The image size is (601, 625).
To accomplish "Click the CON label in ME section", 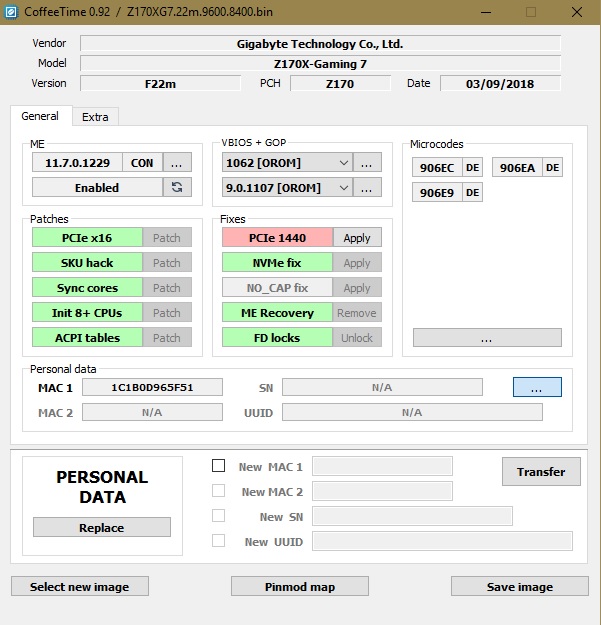I will point(142,162).
